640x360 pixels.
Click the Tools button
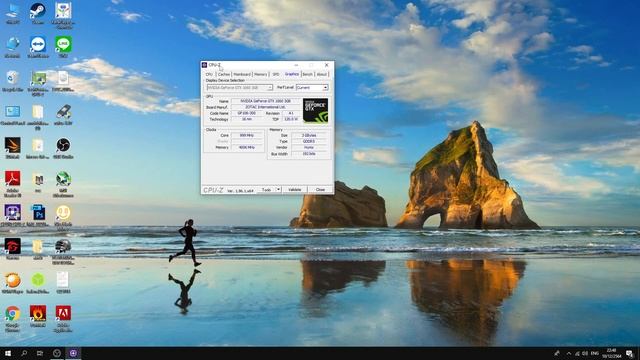[x=267, y=190]
